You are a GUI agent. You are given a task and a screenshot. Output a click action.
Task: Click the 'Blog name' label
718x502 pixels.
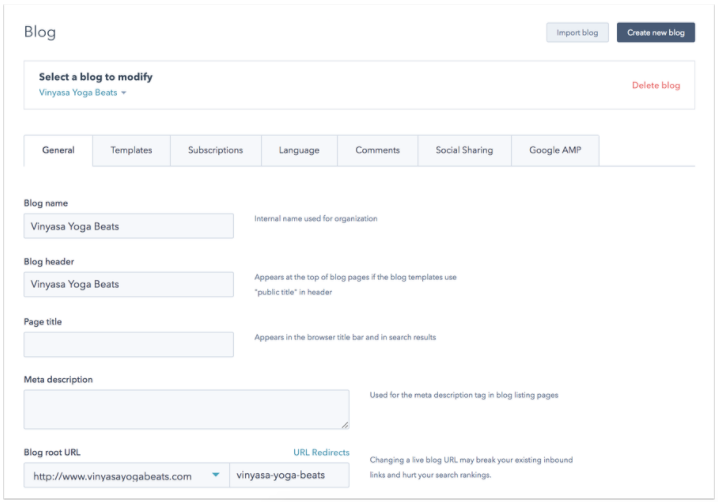click(x=46, y=203)
